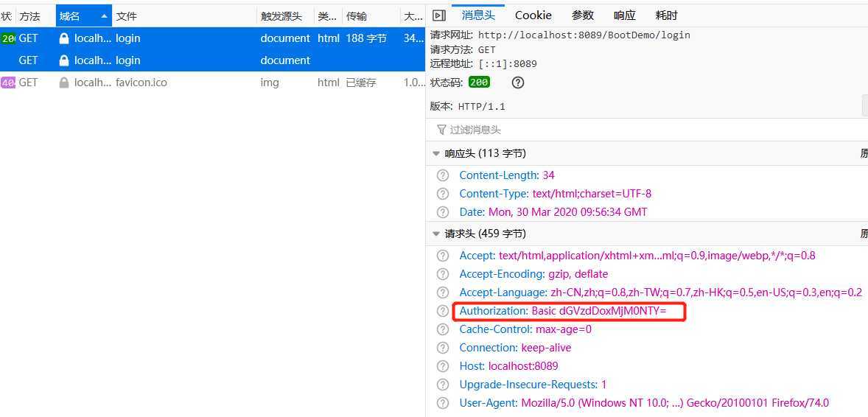Click the 版本 HTTP/1.1 line
Viewport: 868px width, 417px height.
(x=468, y=107)
